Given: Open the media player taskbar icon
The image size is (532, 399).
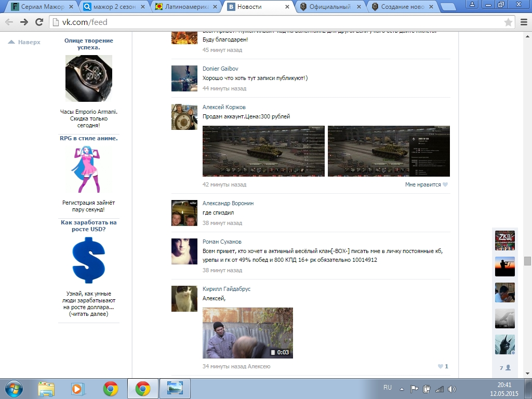Looking at the screenshot, I should point(78,389).
